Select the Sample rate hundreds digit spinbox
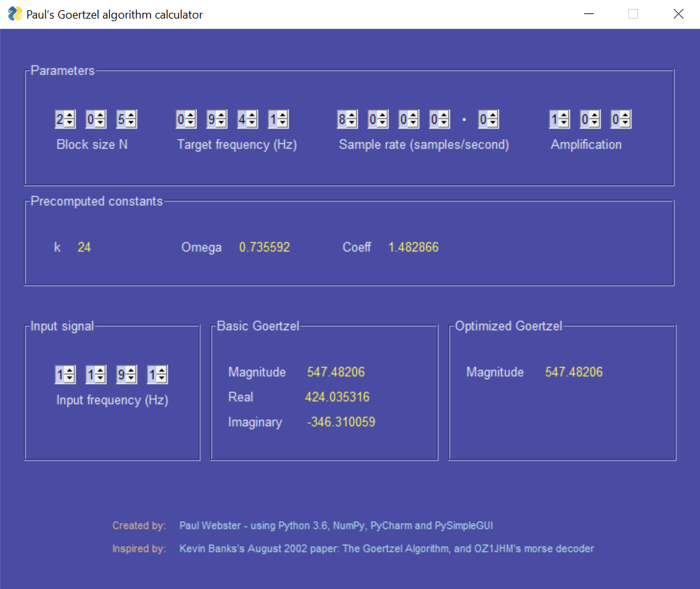This screenshot has height=589, width=700. pos(379,119)
